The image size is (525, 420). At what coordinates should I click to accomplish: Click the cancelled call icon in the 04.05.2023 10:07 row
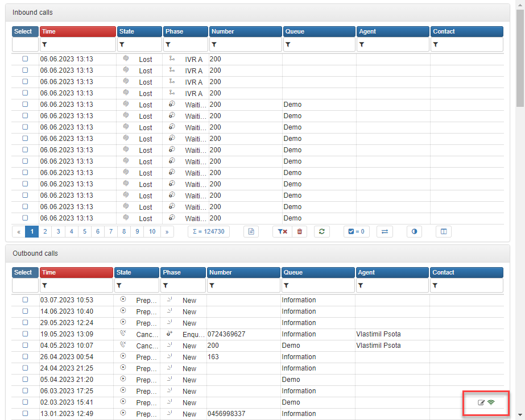coord(123,345)
